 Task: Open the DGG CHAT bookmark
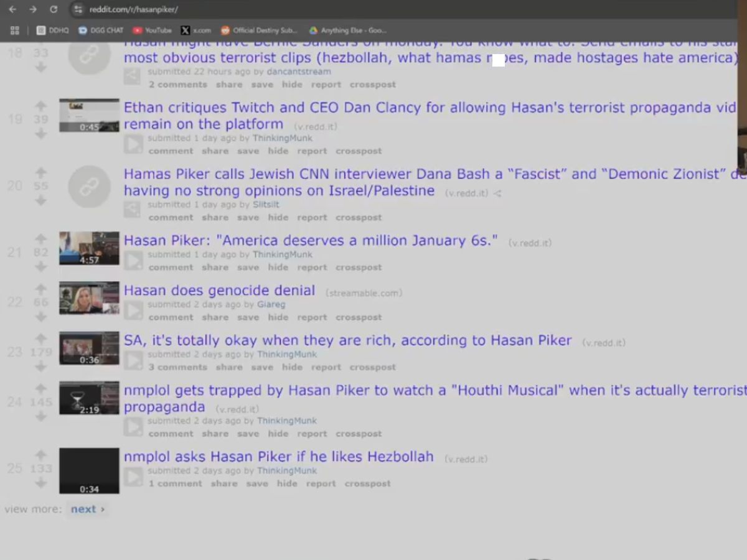[x=100, y=29]
